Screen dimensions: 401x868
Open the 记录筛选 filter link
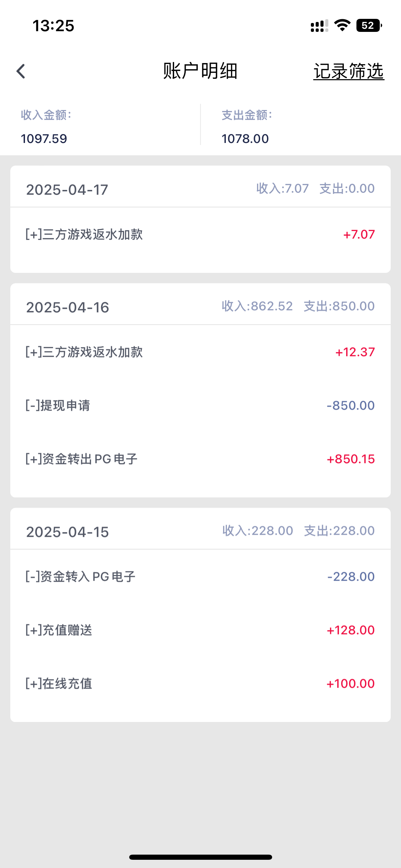coord(349,71)
